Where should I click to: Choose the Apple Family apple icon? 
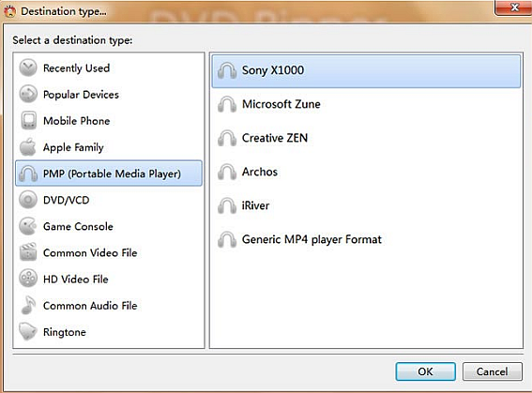pyautogui.click(x=28, y=147)
